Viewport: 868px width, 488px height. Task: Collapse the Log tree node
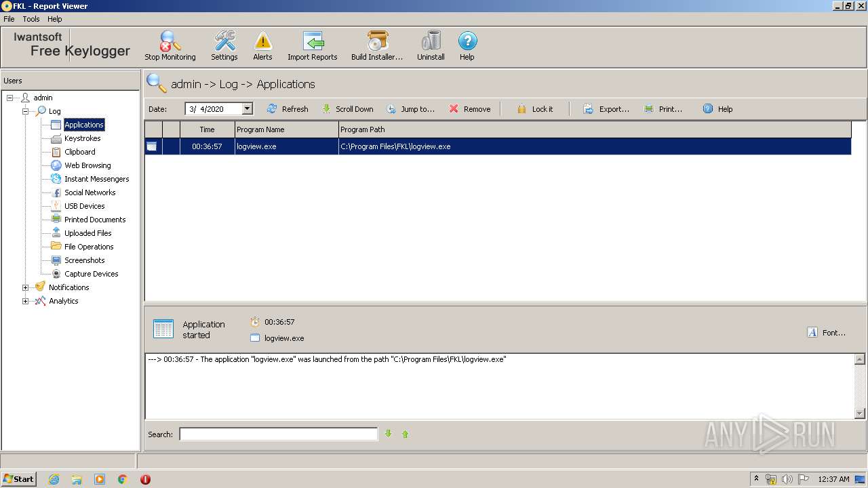tap(26, 111)
